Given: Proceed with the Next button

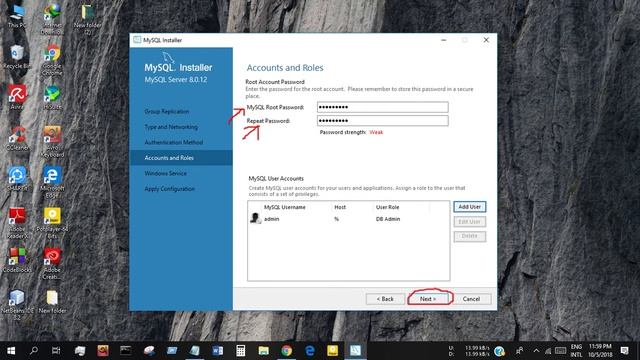Looking at the screenshot, I should click(x=428, y=299).
